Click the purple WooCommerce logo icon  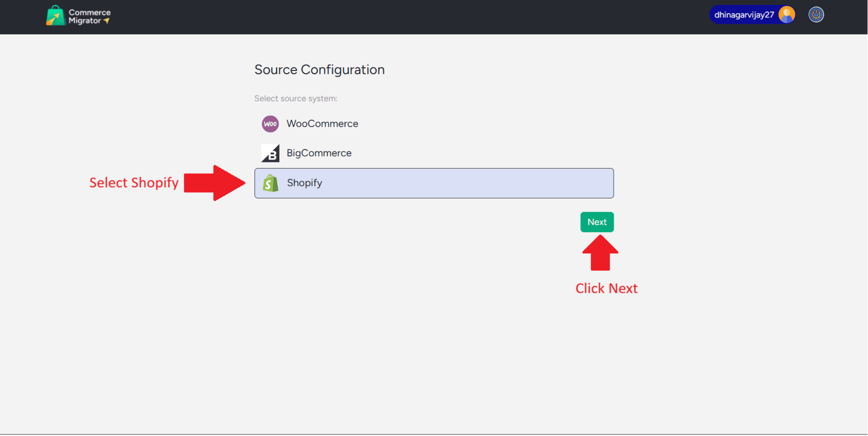(270, 124)
